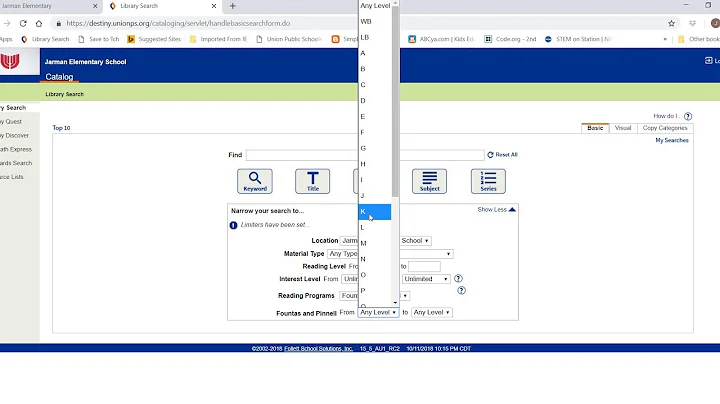Viewport: 720px width, 404px height.
Task: Click the level list scrollbar thumb
Action: coord(395,101)
